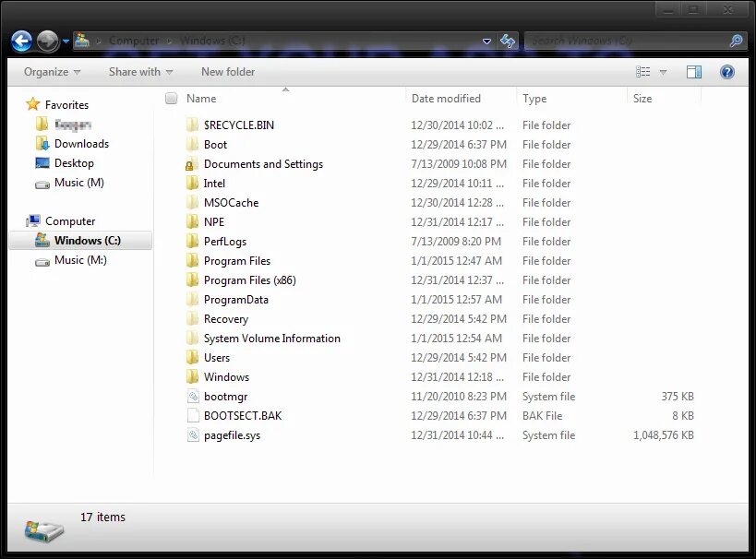The height and width of the screenshot is (559, 756).
Task: Select the Program Files (x86) name
Action: [250, 280]
